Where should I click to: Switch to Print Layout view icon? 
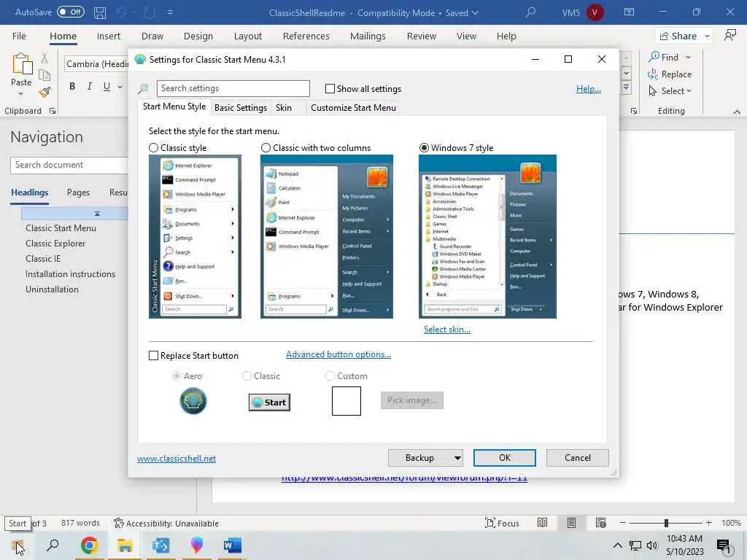571,523
